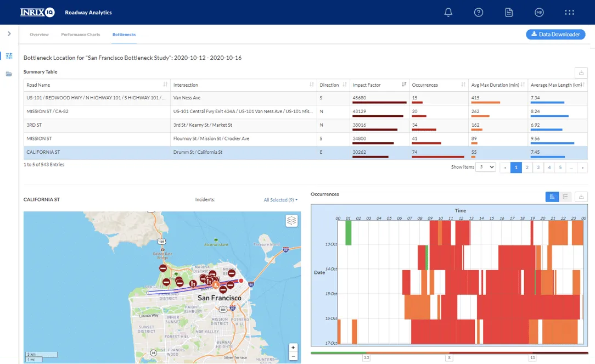Export the summary table
The height and width of the screenshot is (364, 595).
pos(581,72)
